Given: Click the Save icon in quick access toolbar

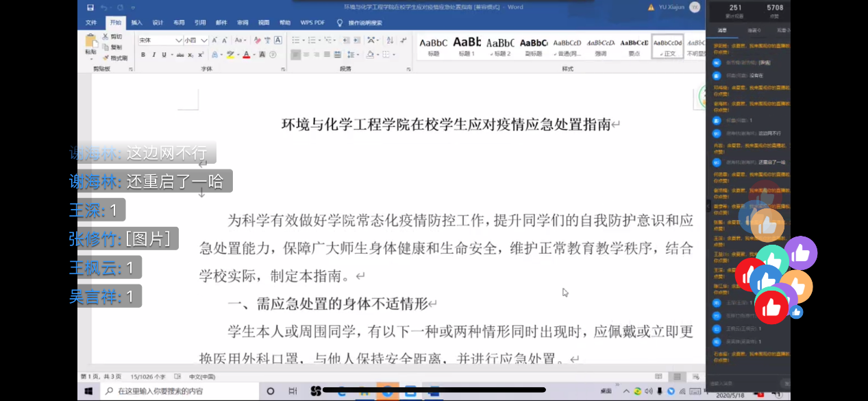Looking at the screenshot, I should pyautogui.click(x=90, y=8).
